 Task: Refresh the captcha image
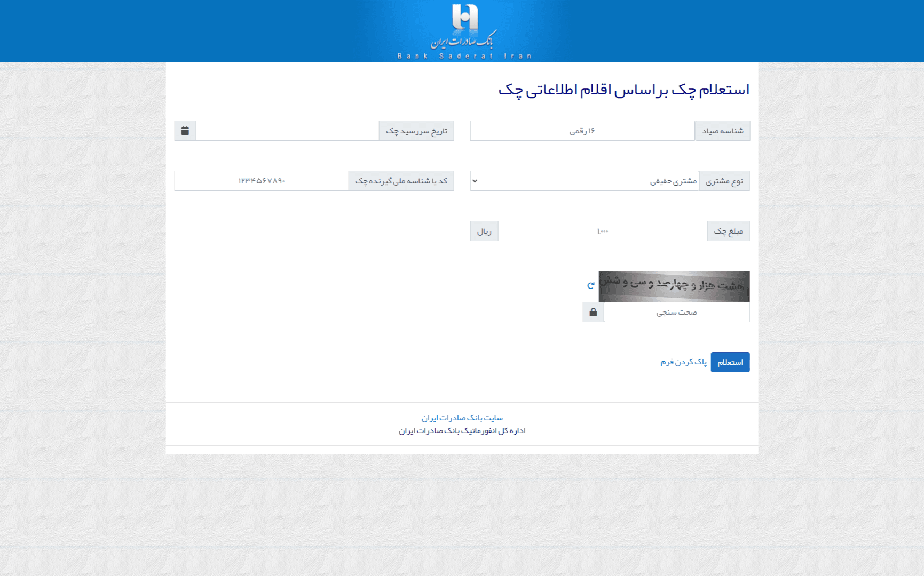[x=591, y=285]
